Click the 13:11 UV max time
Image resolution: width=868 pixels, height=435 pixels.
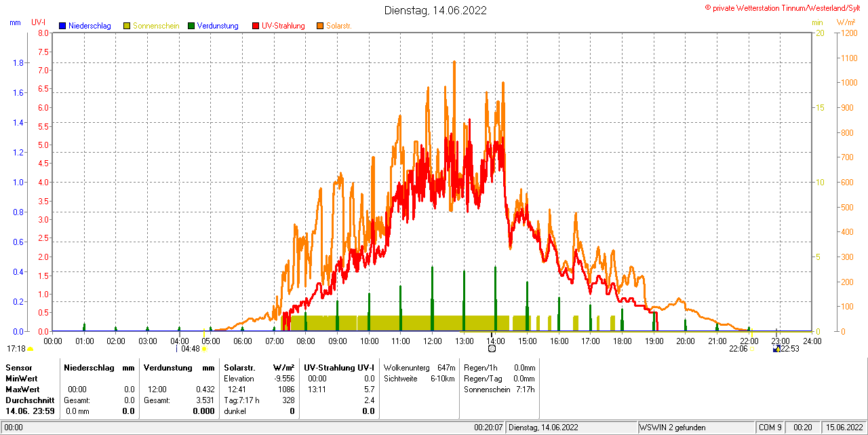pos(317,390)
